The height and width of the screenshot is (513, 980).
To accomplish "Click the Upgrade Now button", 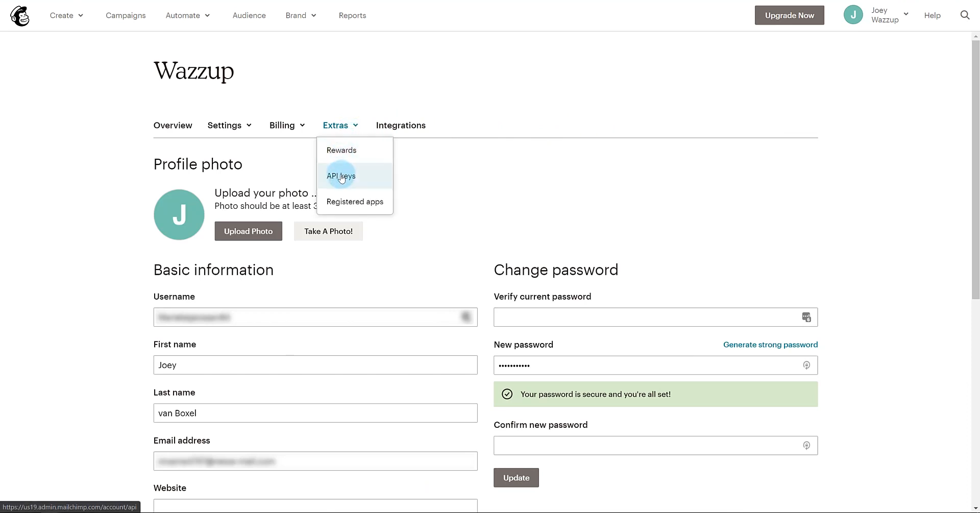I will [x=789, y=15].
